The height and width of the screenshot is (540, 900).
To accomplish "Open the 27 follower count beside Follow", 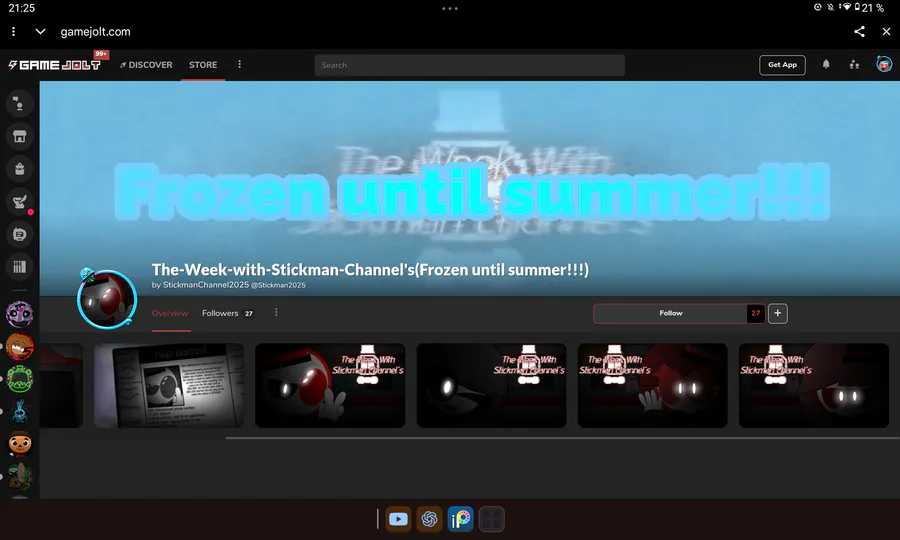I will [755, 313].
